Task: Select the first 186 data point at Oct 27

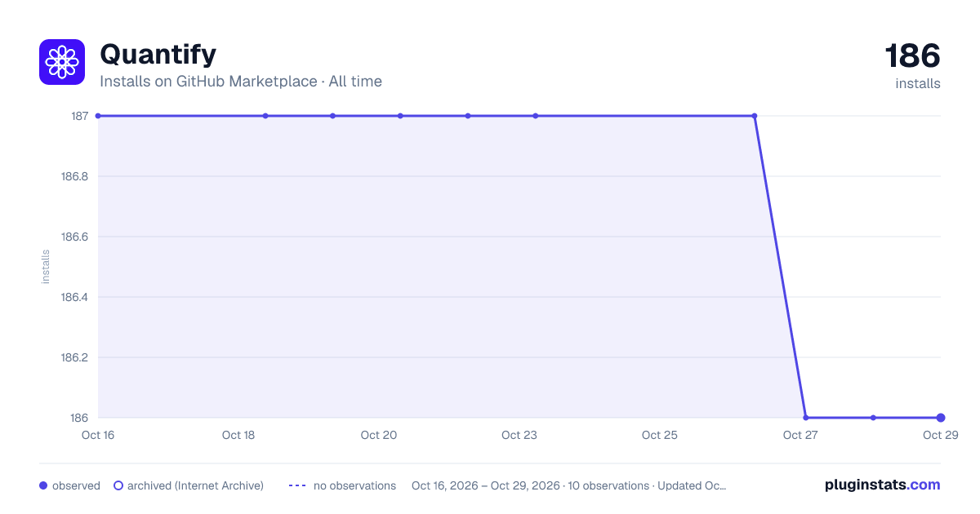Action: [x=806, y=418]
